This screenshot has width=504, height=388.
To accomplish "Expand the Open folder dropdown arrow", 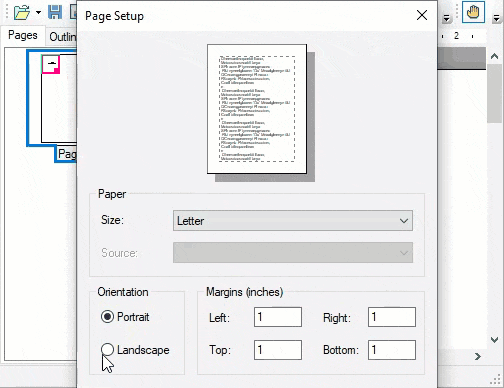I will tap(38, 13).
